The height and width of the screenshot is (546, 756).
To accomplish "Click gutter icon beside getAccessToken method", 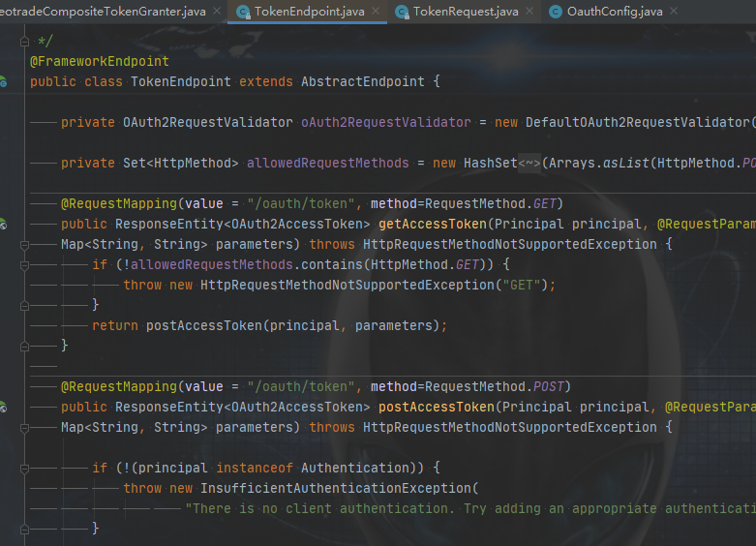I will 2,225.
